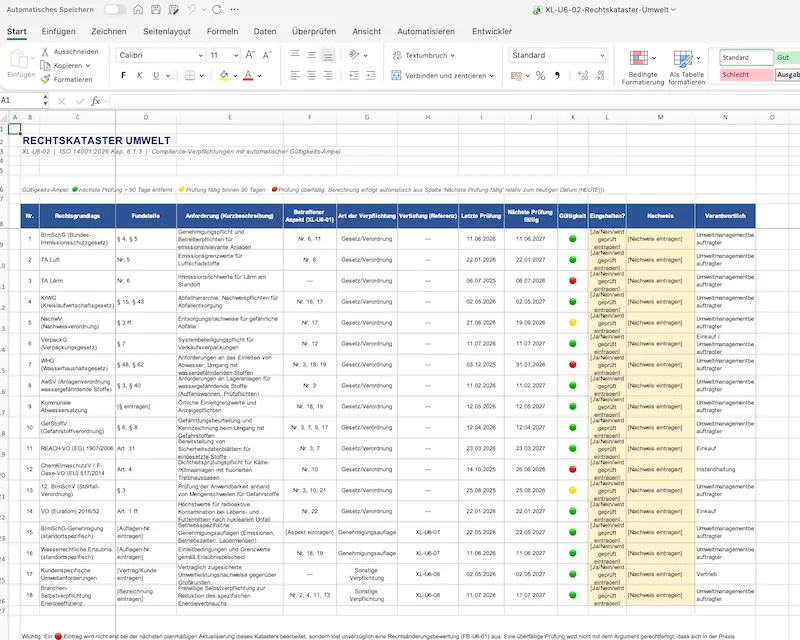Image resolution: width=800 pixels, height=640 pixels.
Task: Click Verbinden und zentrieren button
Action: (x=443, y=76)
